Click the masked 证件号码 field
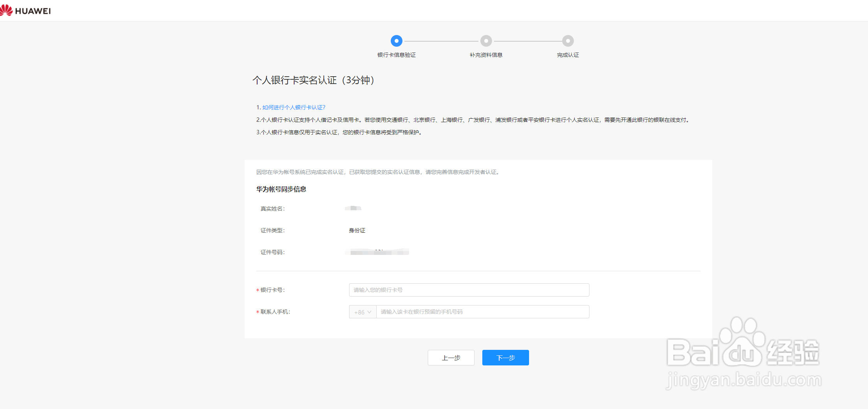 376,252
